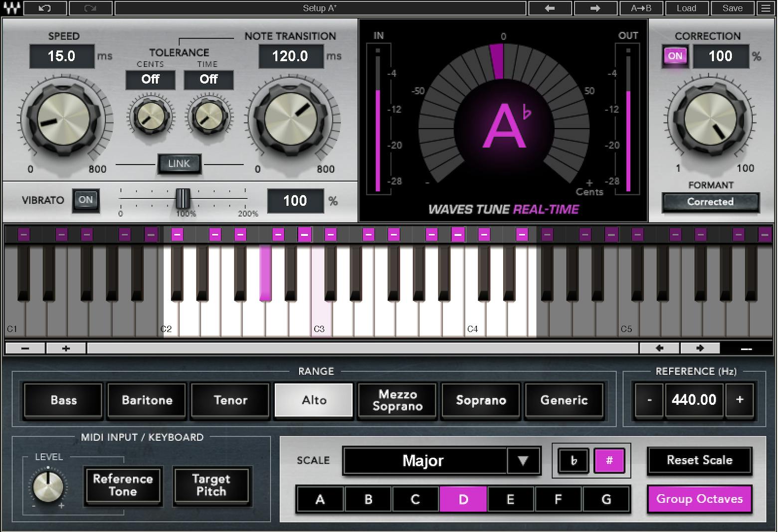This screenshot has height=532, width=778.
Task: Click the A→B setup compare icon
Action: pos(641,8)
